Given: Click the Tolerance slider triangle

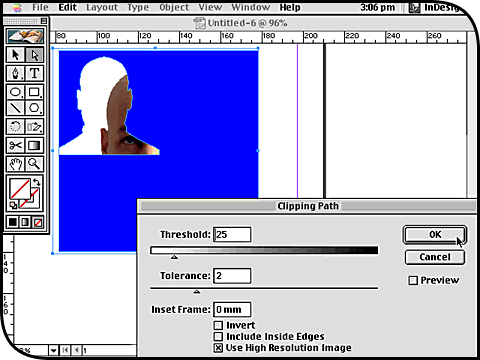Looking at the screenshot, I should pos(197,292).
